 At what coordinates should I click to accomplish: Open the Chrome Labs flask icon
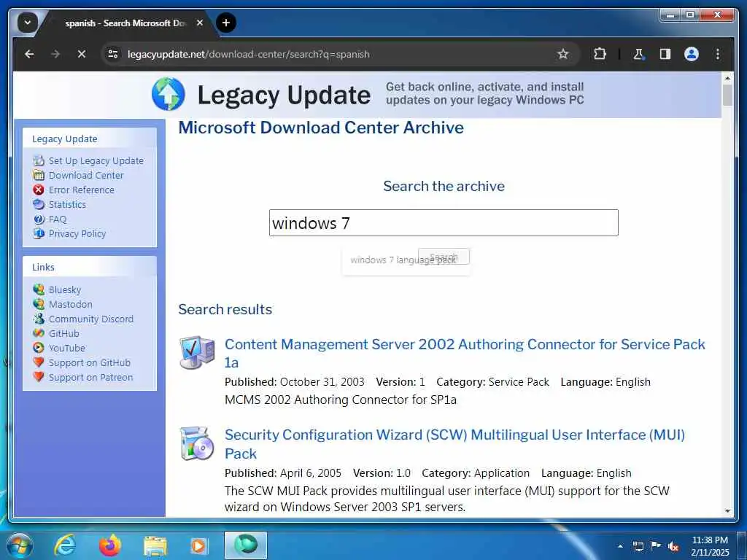(638, 54)
